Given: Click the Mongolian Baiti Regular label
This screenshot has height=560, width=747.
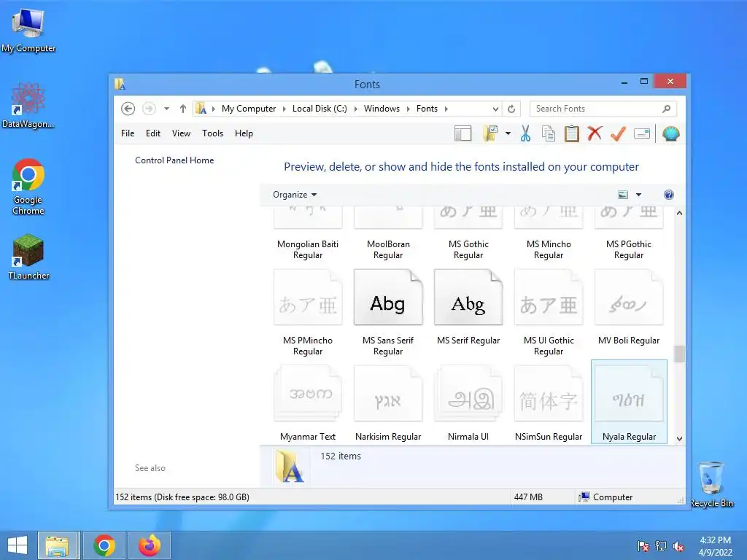Looking at the screenshot, I should (x=308, y=249).
